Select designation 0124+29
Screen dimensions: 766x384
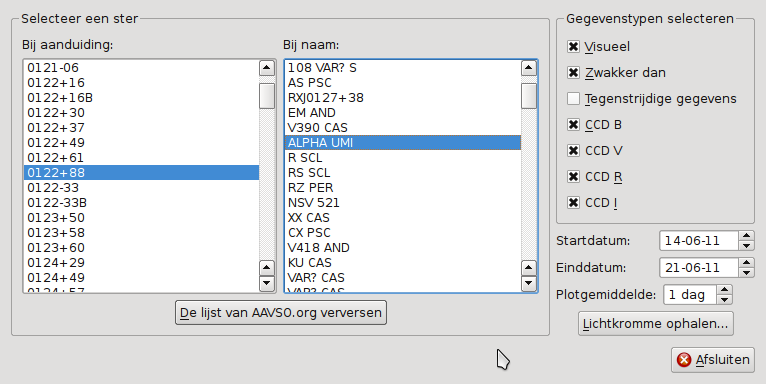point(141,262)
